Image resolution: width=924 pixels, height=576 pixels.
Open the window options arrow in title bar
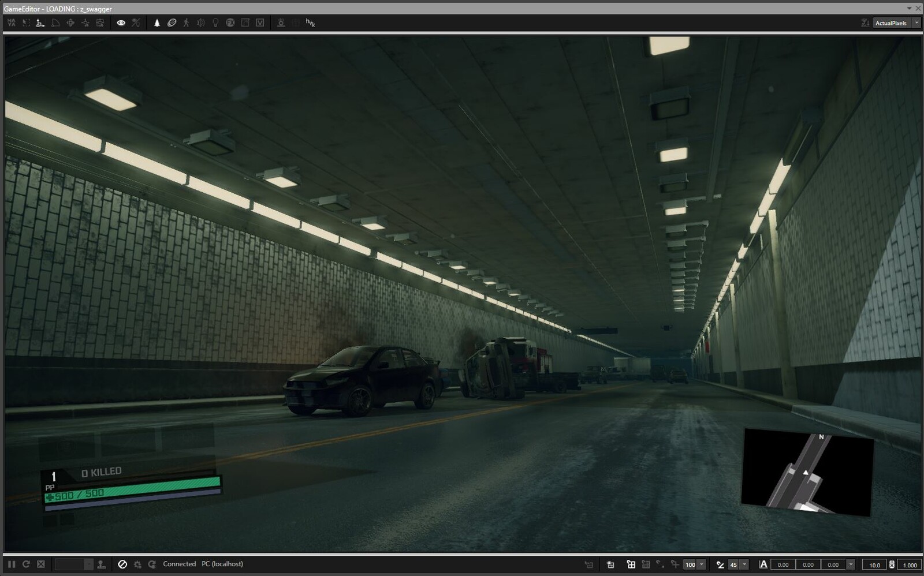coord(909,8)
